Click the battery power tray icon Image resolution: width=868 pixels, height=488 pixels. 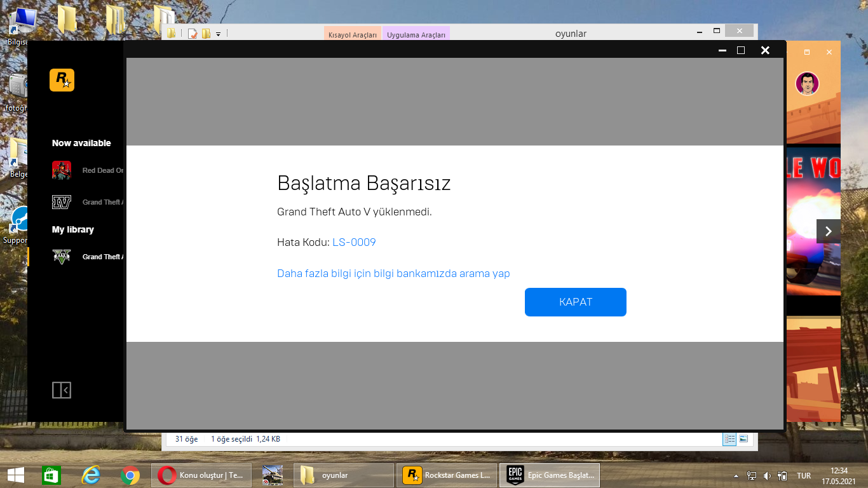pyautogui.click(x=783, y=475)
